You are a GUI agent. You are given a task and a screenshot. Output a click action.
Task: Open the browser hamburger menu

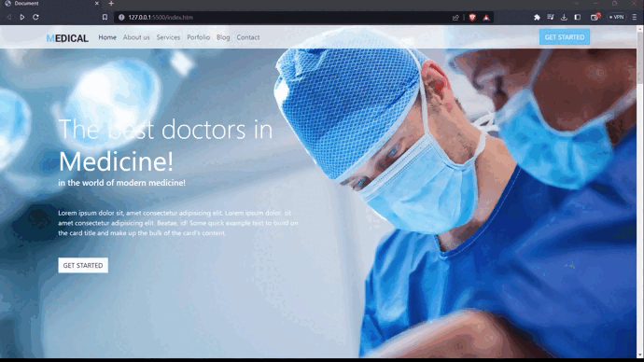[635, 17]
